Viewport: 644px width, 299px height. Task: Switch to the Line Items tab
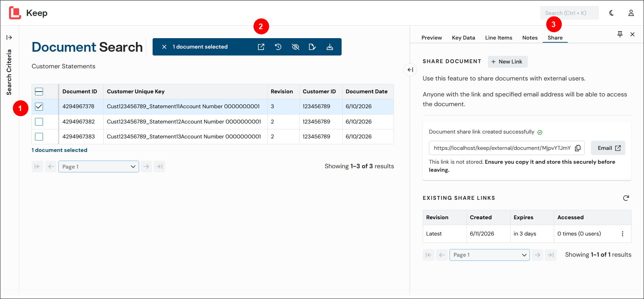pos(499,37)
